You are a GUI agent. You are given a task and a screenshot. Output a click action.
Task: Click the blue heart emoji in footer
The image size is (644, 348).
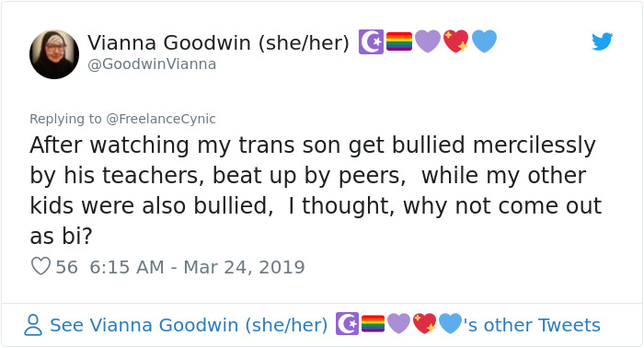[x=451, y=324]
